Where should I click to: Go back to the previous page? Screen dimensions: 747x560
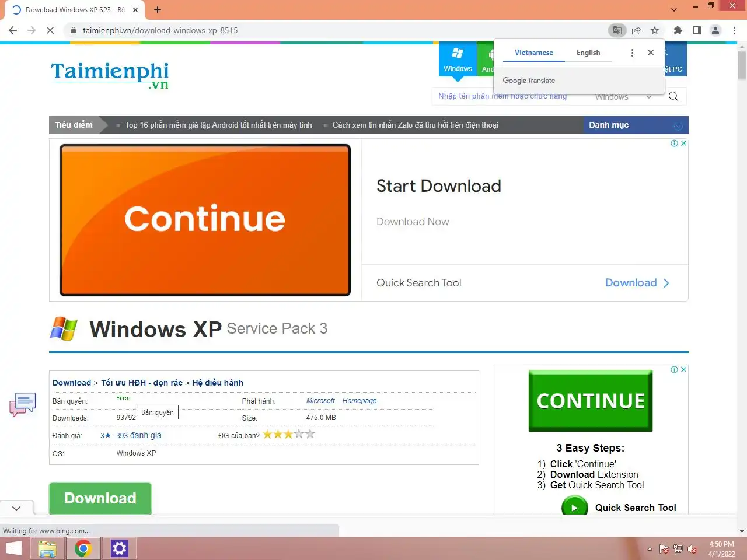13,30
